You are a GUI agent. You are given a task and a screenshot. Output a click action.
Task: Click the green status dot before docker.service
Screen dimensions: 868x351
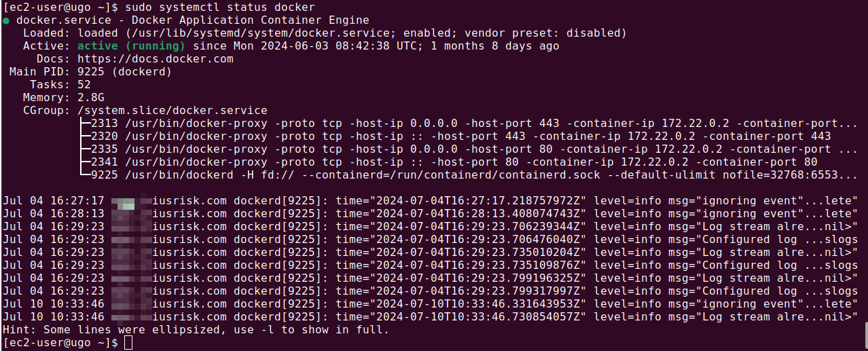[x=6, y=20]
